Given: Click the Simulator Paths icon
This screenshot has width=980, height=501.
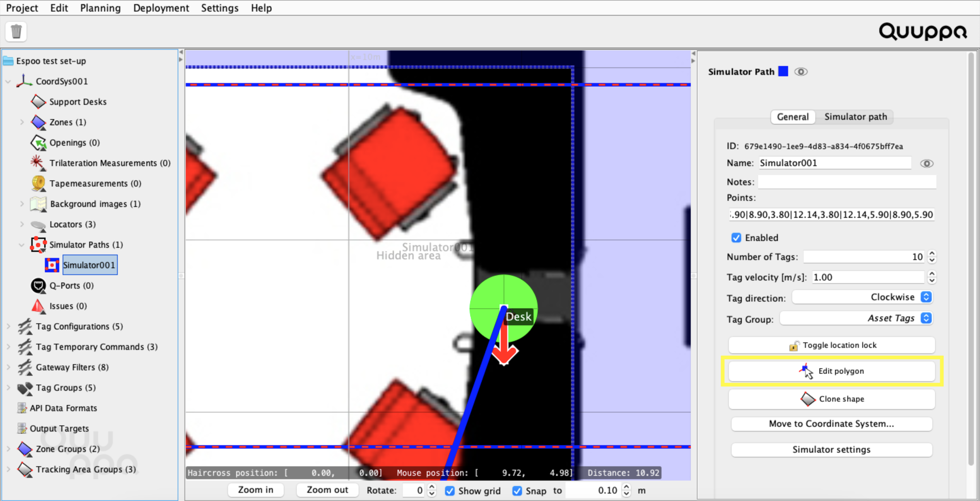Looking at the screenshot, I should [x=38, y=245].
